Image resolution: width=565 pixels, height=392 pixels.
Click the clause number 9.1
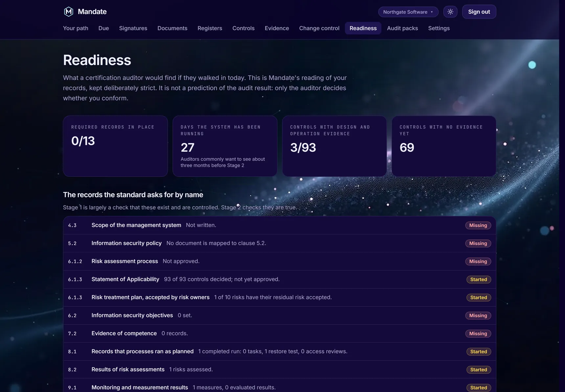click(72, 388)
